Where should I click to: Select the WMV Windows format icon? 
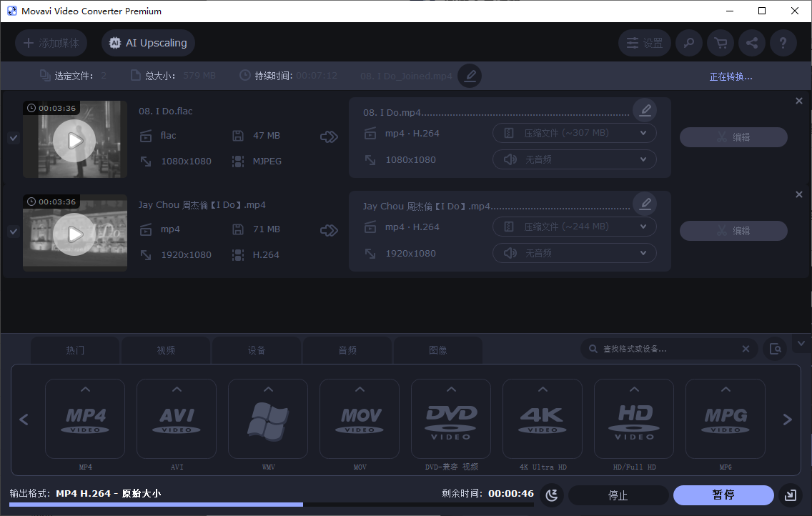(x=268, y=419)
